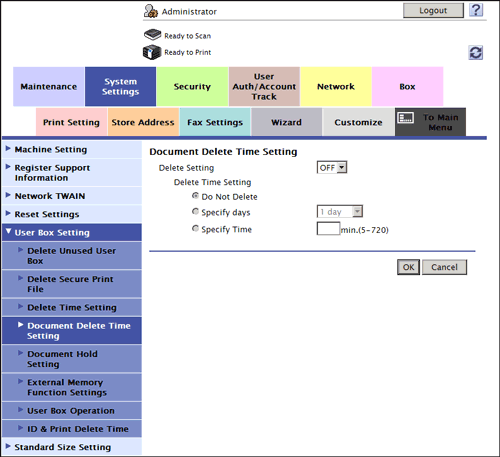The image size is (500, 457).
Task: Select the Specify days radio button
Action: click(x=195, y=212)
